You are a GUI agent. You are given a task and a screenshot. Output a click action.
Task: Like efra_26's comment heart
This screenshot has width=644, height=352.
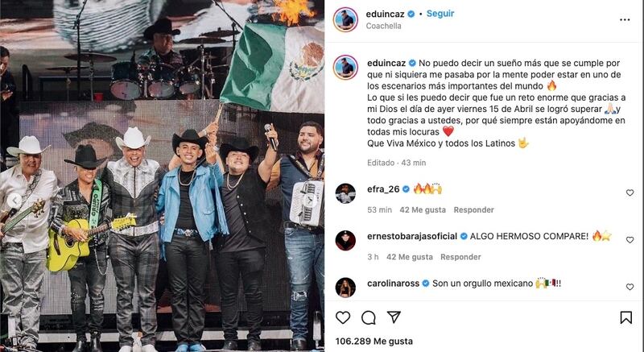pos(630,193)
